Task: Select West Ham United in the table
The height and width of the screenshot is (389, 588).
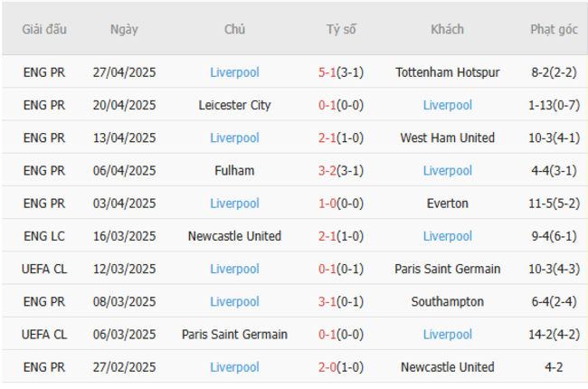Action: point(447,138)
